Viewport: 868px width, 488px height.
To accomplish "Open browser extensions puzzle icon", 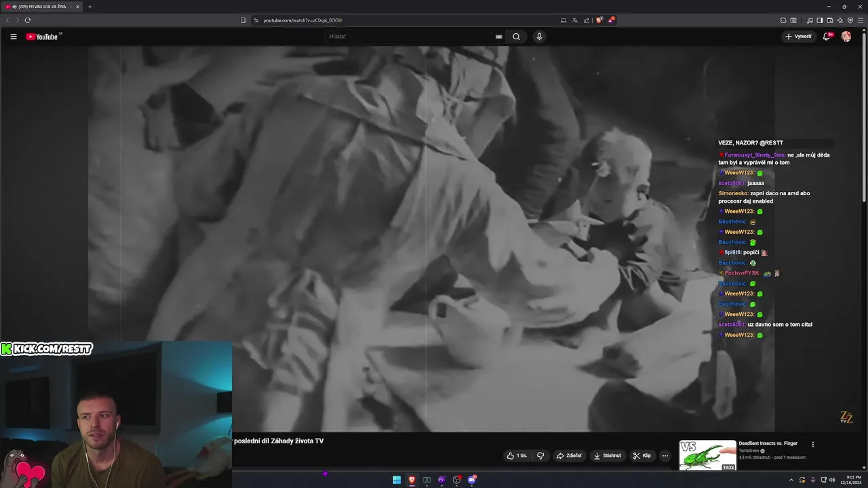I will pos(783,20).
